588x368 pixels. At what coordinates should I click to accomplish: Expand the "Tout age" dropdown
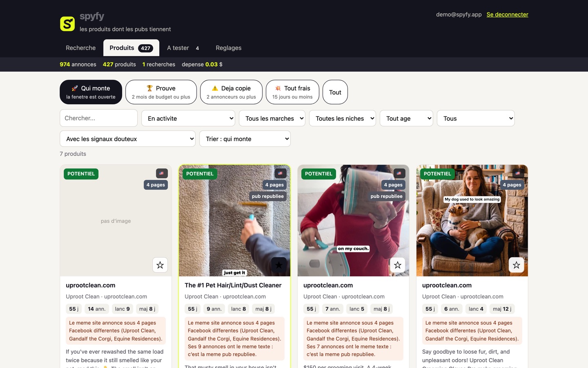tap(406, 118)
